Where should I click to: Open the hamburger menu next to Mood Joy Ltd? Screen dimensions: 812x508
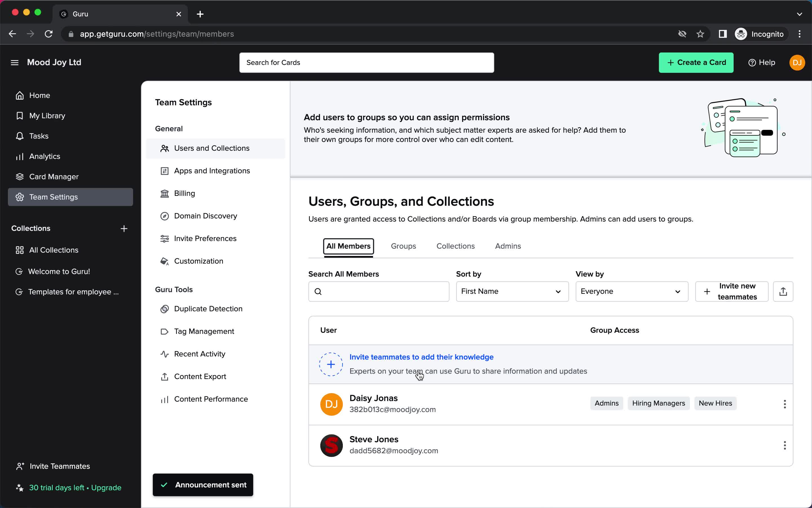[x=14, y=62]
